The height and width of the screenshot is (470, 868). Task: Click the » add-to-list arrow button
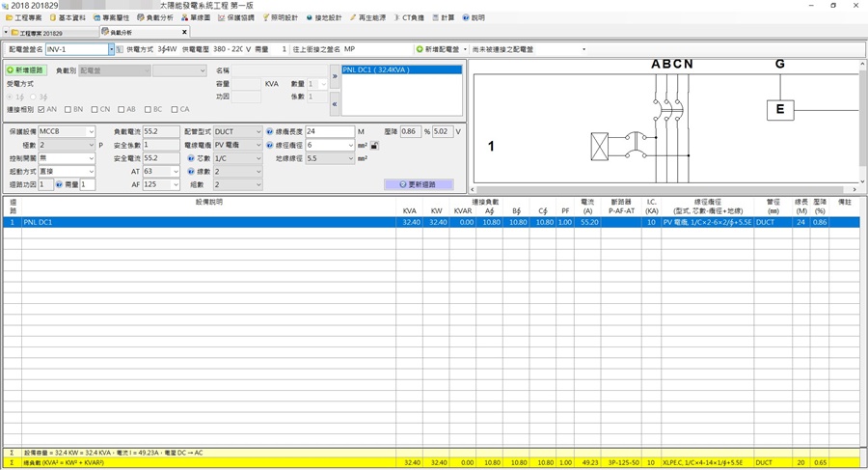click(x=335, y=76)
